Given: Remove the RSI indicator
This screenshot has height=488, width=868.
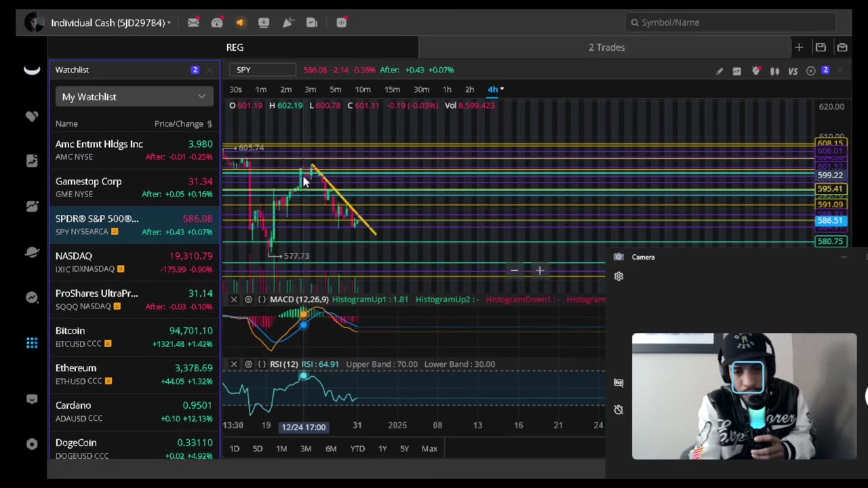Looking at the screenshot, I should click(234, 365).
